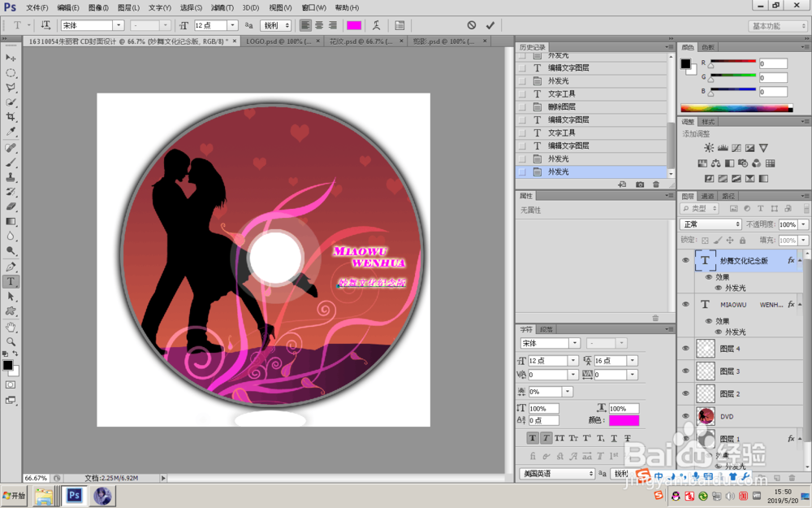The image size is (812, 508).
Task: Switch to LOGO.psd document tab
Action: pyautogui.click(x=279, y=41)
